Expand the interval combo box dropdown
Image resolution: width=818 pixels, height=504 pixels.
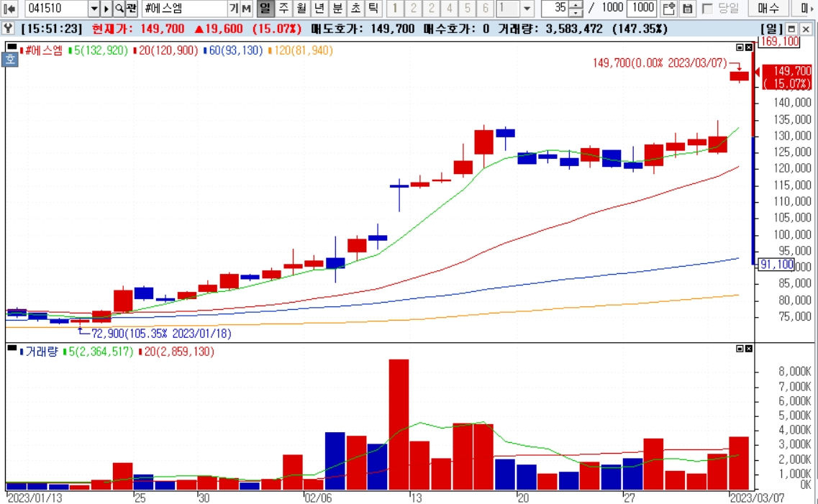pyautogui.click(x=527, y=9)
